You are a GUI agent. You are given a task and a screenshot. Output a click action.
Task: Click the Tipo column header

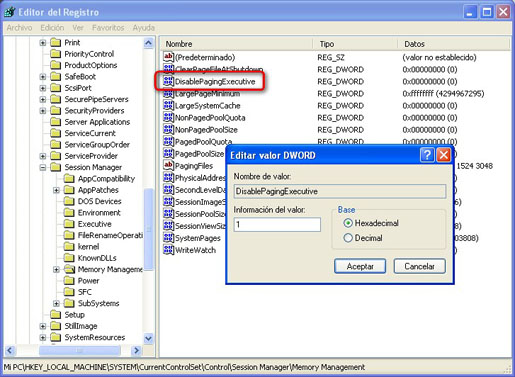[355, 44]
